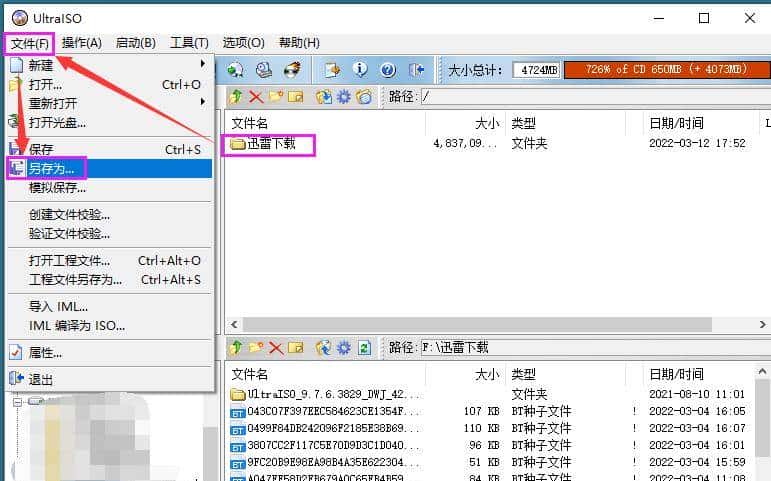Select the 另存为... menu entry

click(x=110, y=169)
